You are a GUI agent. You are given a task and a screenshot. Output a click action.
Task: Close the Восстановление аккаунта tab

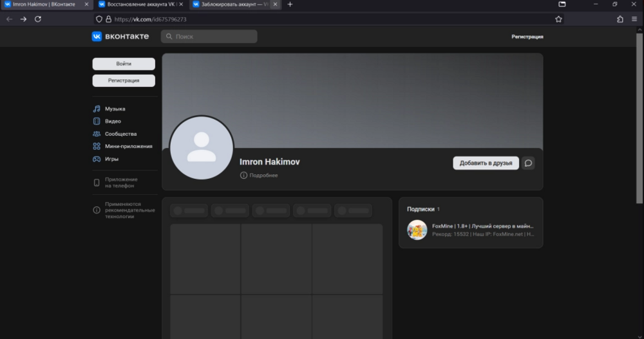coord(181,4)
